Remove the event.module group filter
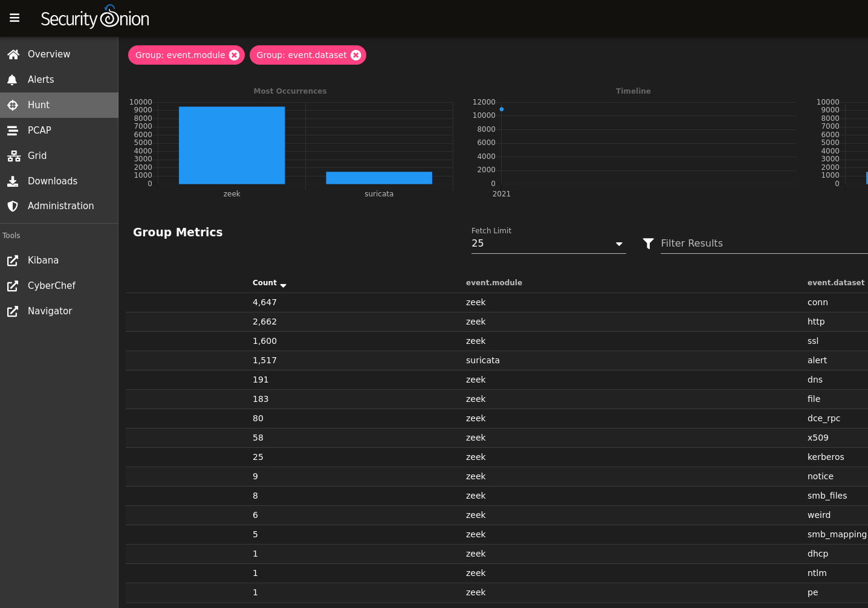Screen dimensions: 868x608 click(x=235, y=55)
